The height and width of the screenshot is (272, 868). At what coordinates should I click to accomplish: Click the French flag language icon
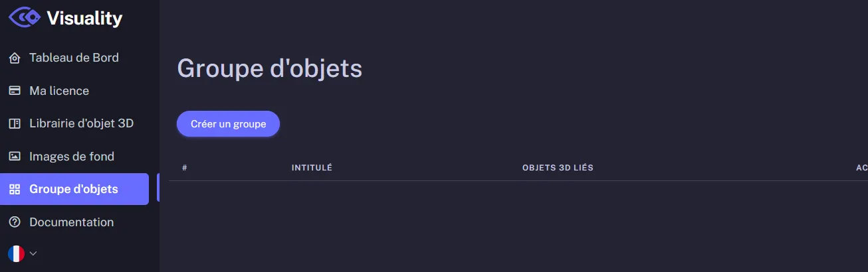[x=16, y=253]
